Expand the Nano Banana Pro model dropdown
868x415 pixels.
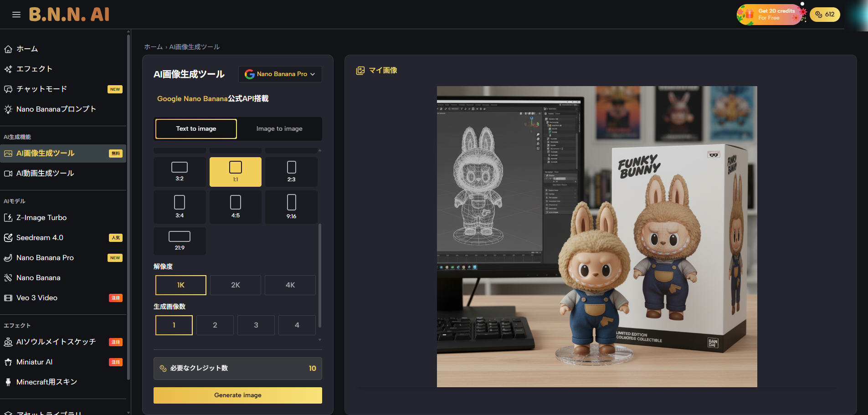pos(280,74)
